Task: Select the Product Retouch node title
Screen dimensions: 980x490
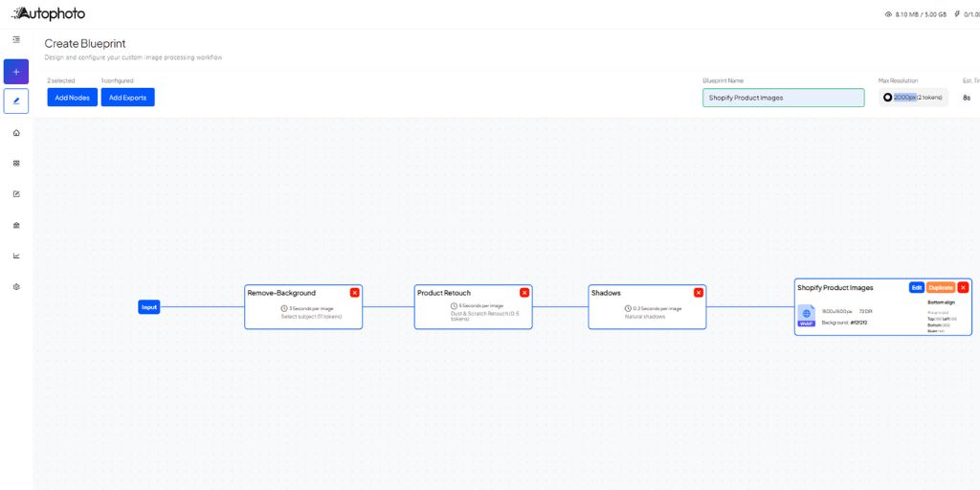Action: [444, 293]
